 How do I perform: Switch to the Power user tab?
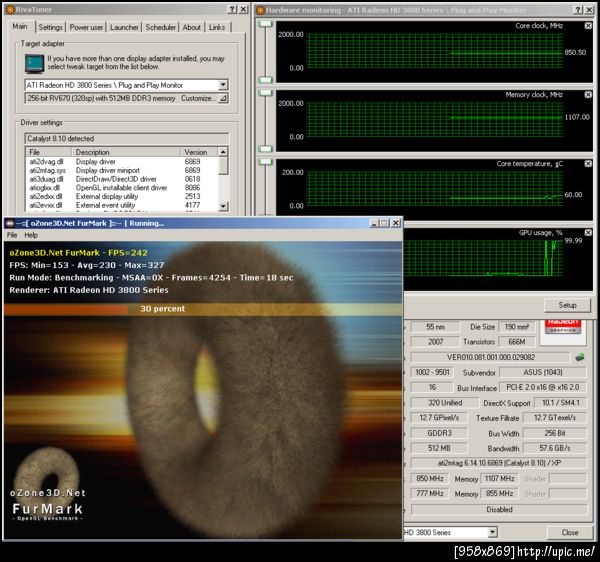tap(86, 27)
